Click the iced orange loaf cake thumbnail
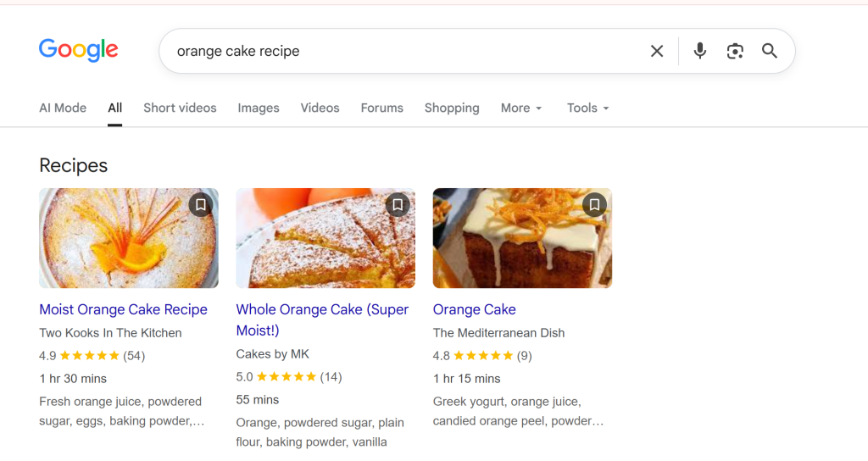This screenshot has height=461, width=868. coord(522,238)
